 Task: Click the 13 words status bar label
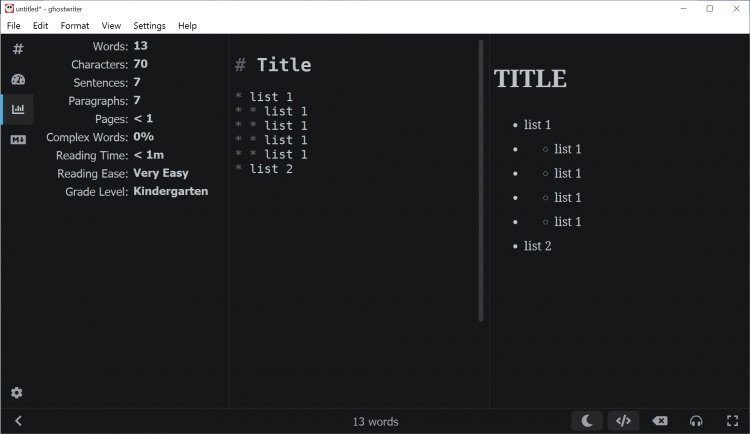[375, 422]
